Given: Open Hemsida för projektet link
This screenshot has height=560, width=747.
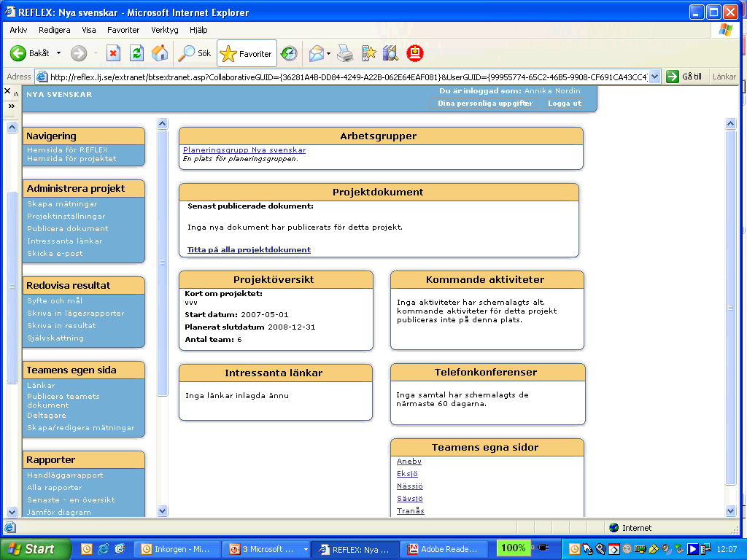Looking at the screenshot, I should pyautogui.click(x=71, y=158).
